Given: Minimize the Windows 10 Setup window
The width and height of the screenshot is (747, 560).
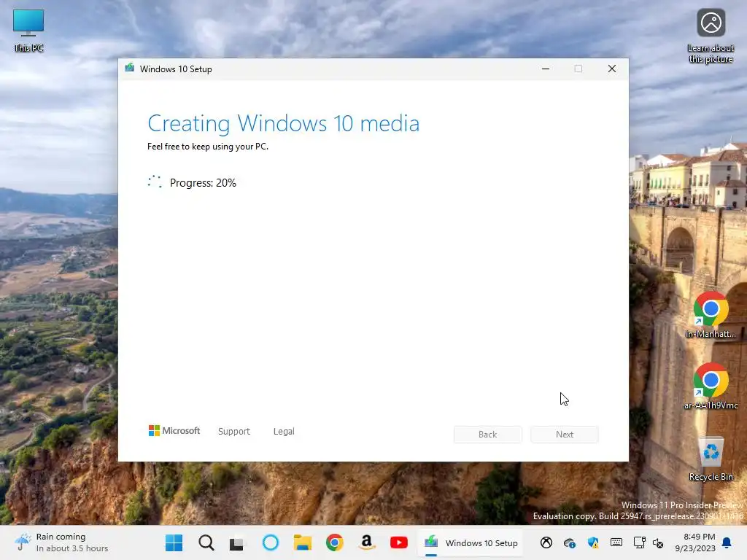Looking at the screenshot, I should tap(546, 69).
